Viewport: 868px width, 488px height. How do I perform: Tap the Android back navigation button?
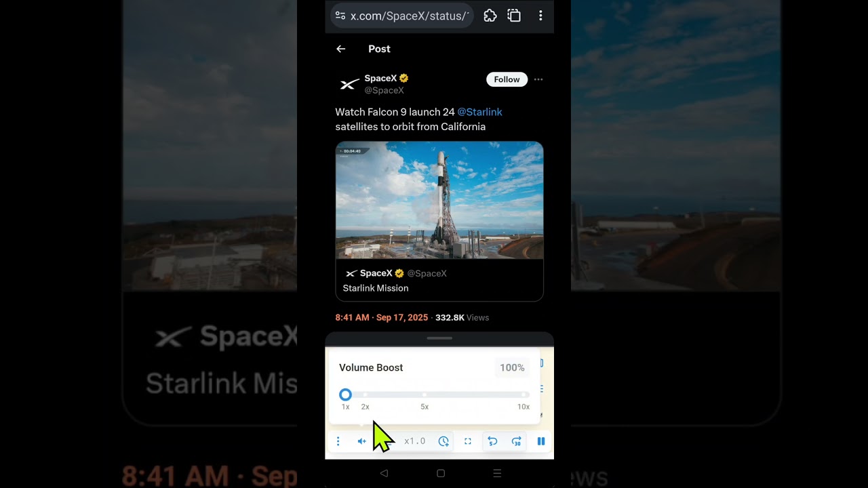(x=384, y=473)
